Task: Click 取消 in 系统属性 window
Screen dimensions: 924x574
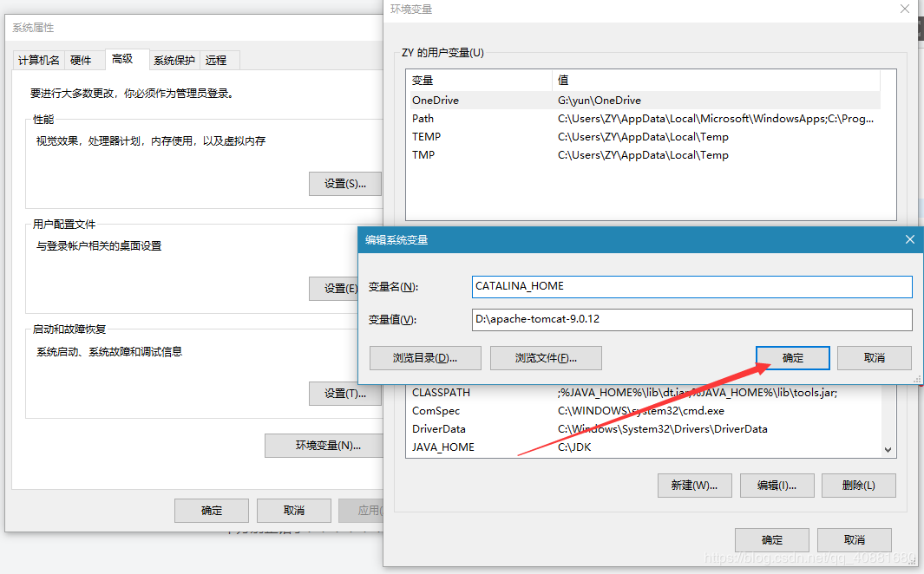Action: 294,511
